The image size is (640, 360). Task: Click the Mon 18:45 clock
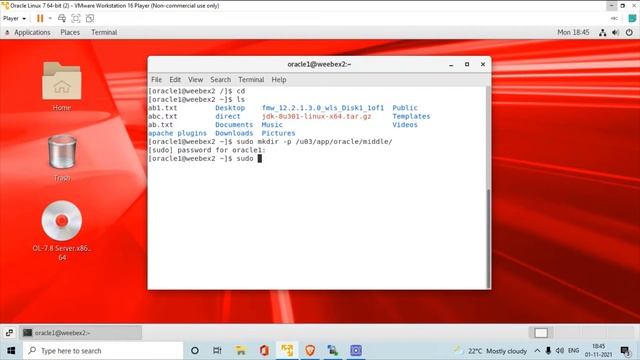(x=573, y=32)
